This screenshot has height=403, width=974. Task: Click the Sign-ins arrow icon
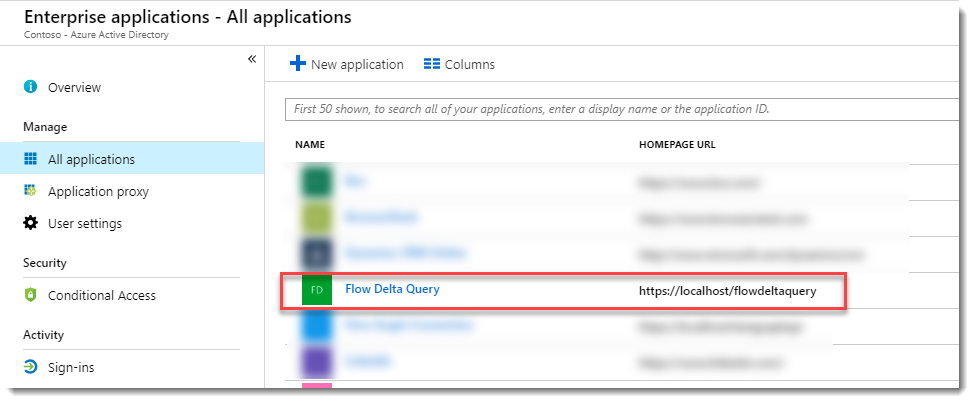[30, 367]
